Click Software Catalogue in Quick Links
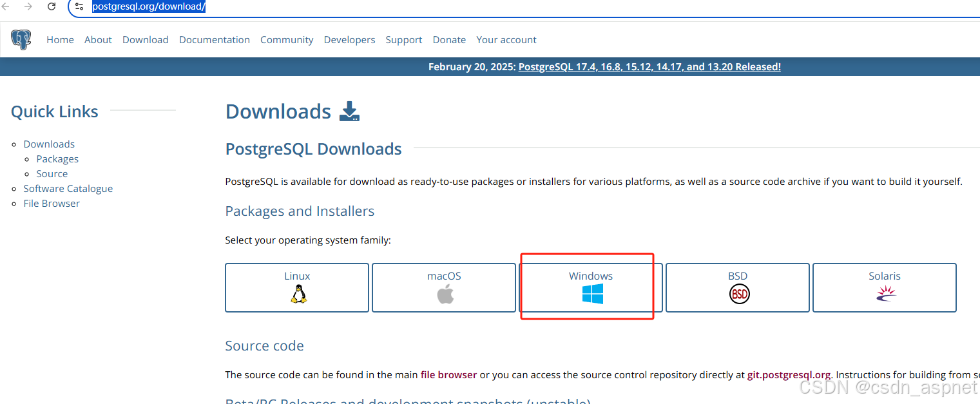 tap(68, 189)
